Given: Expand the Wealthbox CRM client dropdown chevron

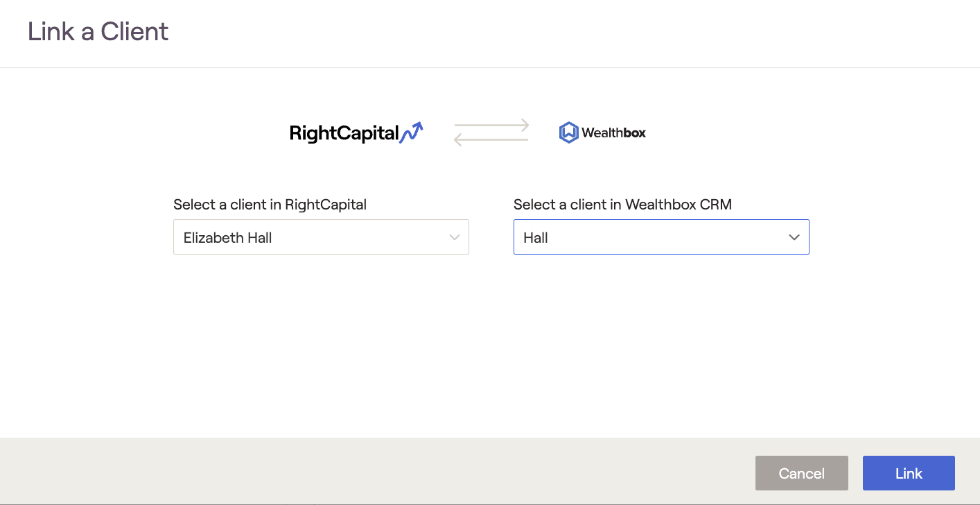Looking at the screenshot, I should coord(794,237).
